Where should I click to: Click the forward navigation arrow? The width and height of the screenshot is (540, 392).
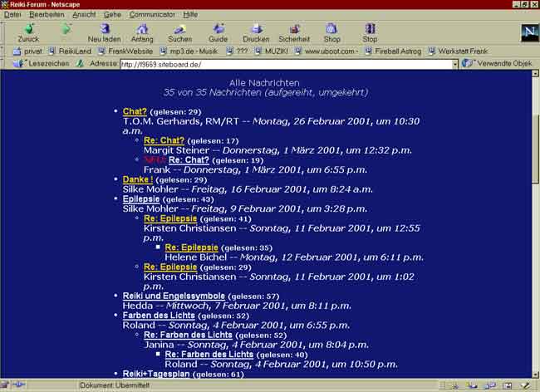(x=66, y=29)
